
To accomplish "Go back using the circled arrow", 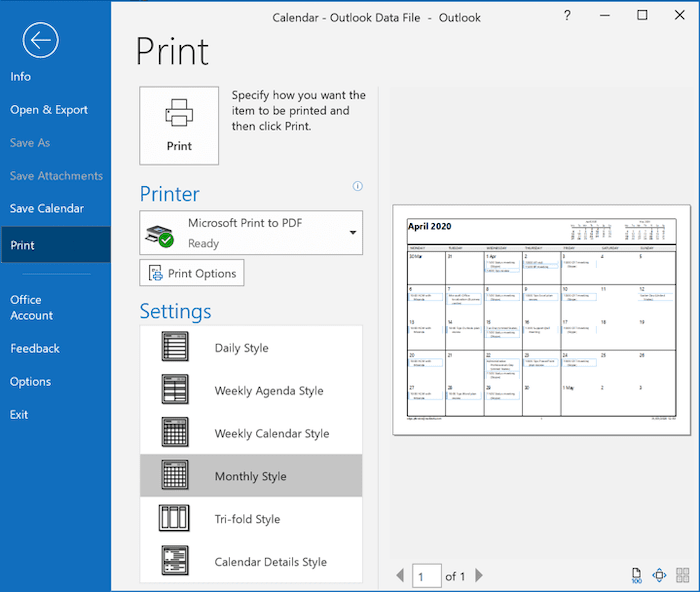I will click(x=40, y=40).
